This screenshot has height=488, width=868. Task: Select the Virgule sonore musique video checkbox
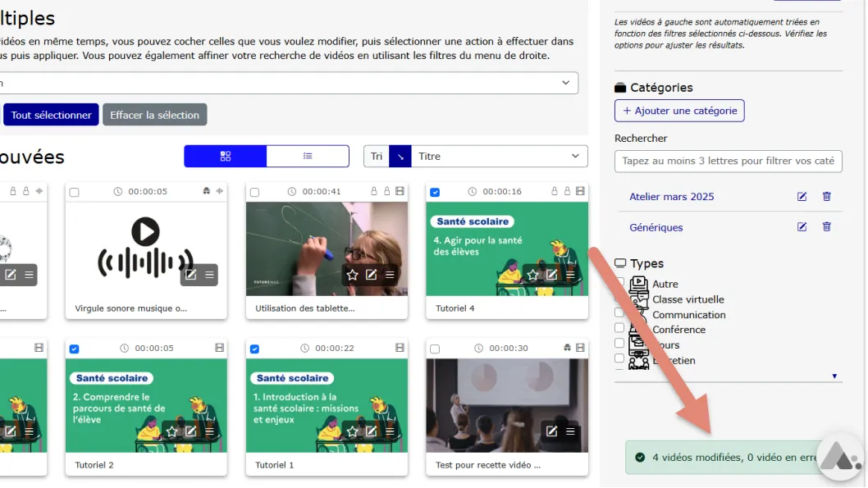click(74, 193)
